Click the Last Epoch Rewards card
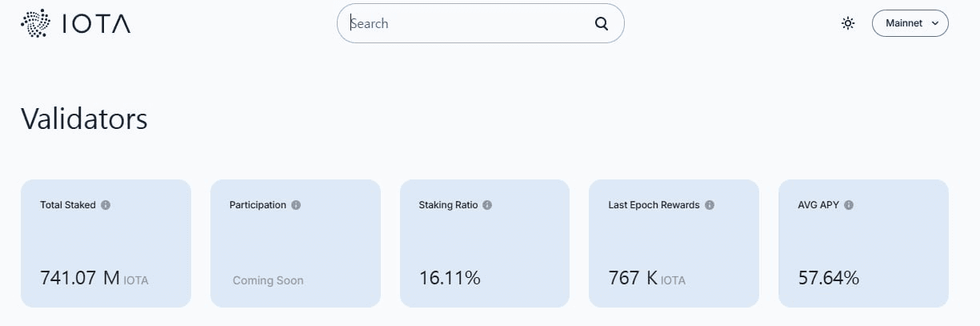The width and height of the screenshot is (980, 326). pyautogui.click(x=674, y=243)
